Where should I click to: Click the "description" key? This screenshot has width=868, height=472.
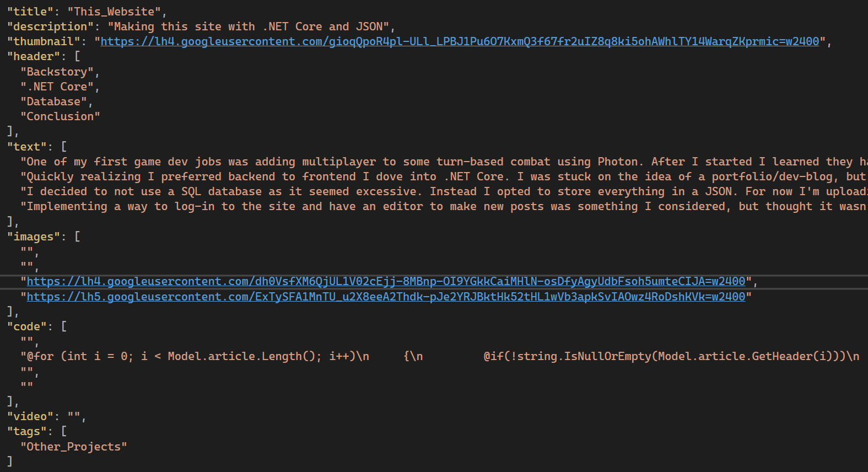pos(50,26)
